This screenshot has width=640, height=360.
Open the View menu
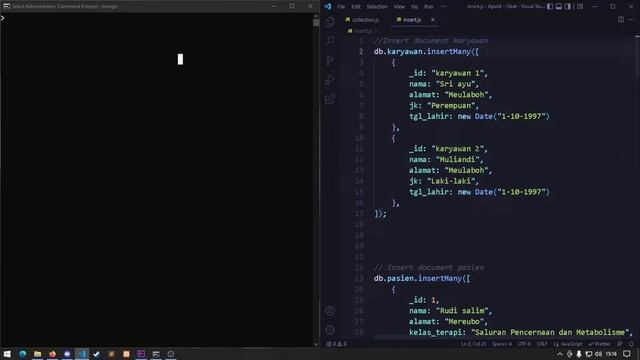click(x=399, y=7)
